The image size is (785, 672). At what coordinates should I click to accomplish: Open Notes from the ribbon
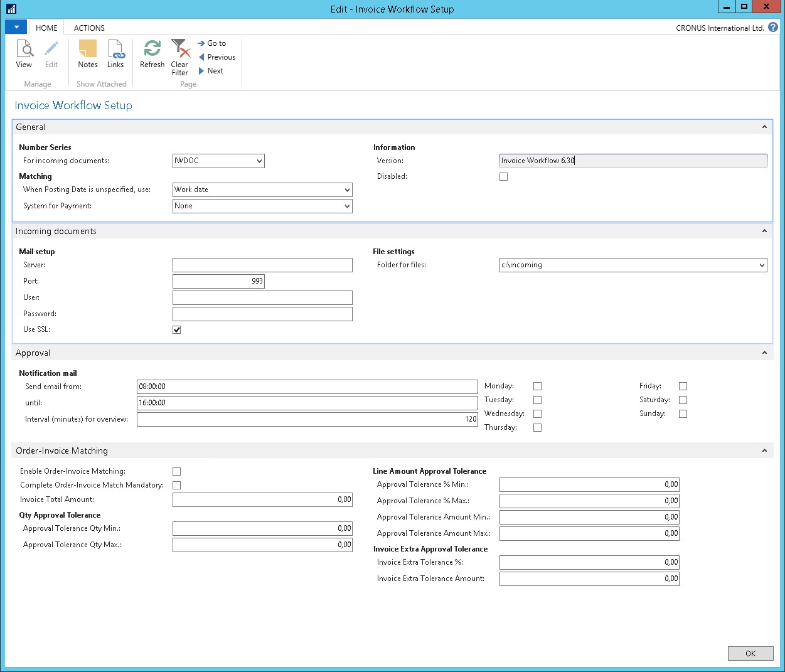(x=88, y=54)
